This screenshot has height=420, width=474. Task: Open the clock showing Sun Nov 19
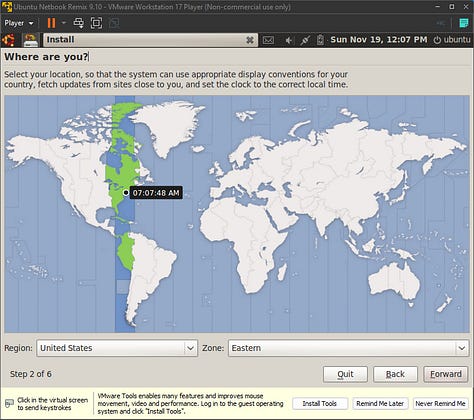click(379, 40)
